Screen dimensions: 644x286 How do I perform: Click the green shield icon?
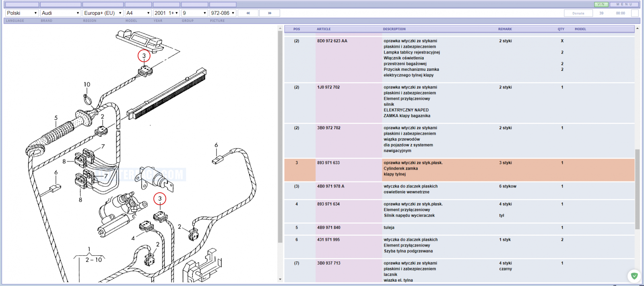[634, 276]
